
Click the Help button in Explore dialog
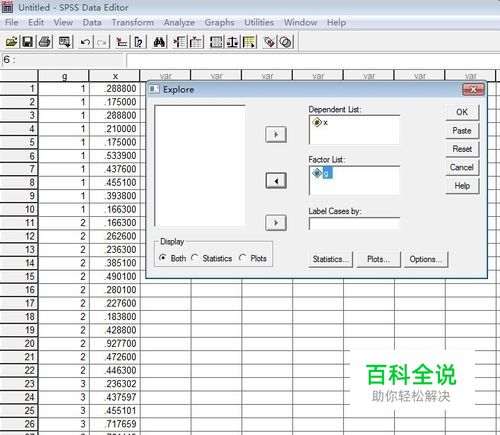(462, 186)
